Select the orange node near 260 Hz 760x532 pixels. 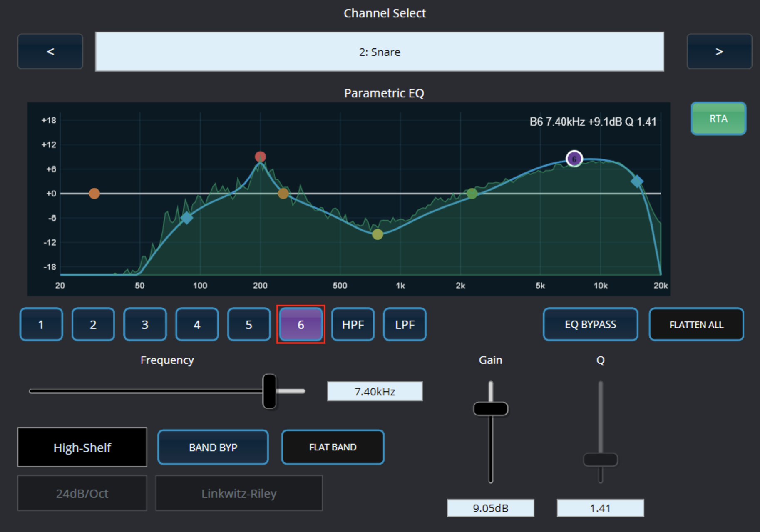(x=283, y=194)
